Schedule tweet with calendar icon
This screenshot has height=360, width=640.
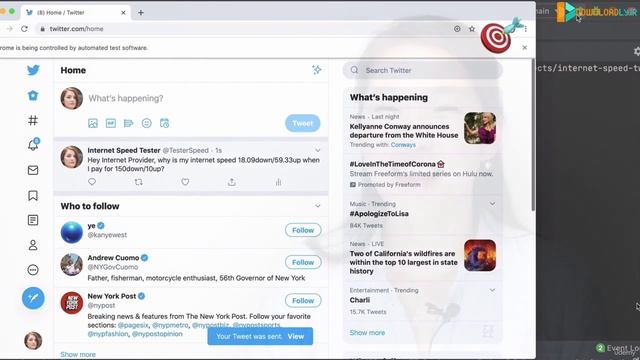[164, 123]
